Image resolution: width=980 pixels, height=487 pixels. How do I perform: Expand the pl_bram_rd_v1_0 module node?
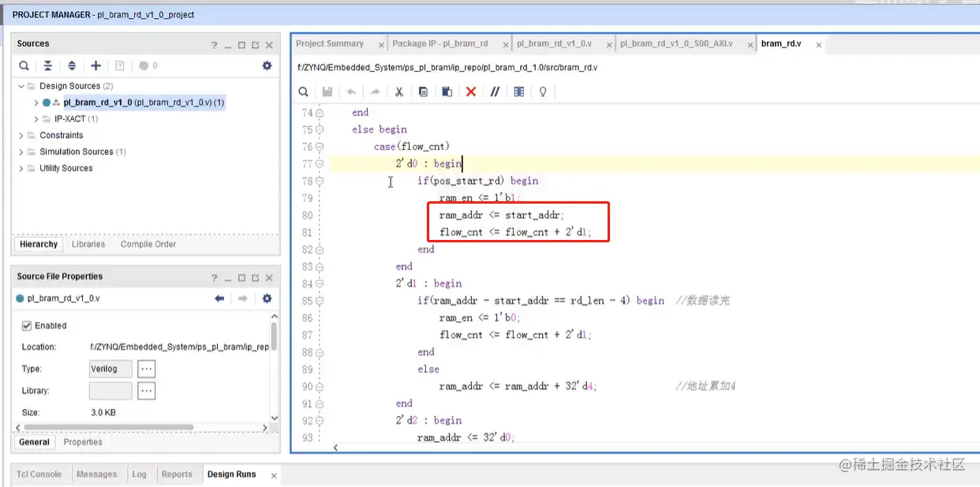[x=36, y=103]
